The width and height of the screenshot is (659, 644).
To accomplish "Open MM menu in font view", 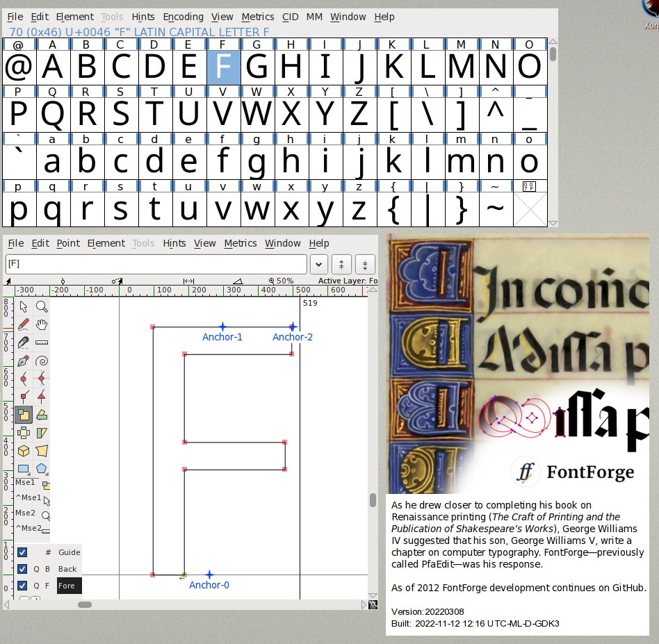I will [x=314, y=17].
